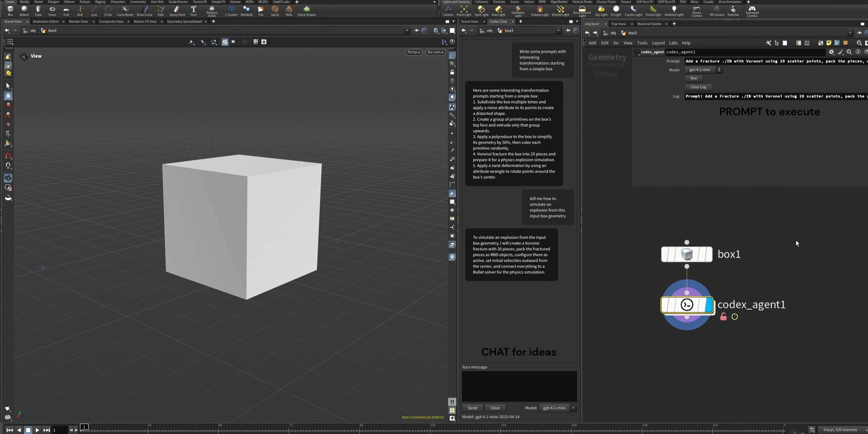Click the Send button in chat
Screen dimensions: 868x434
(x=472, y=408)
